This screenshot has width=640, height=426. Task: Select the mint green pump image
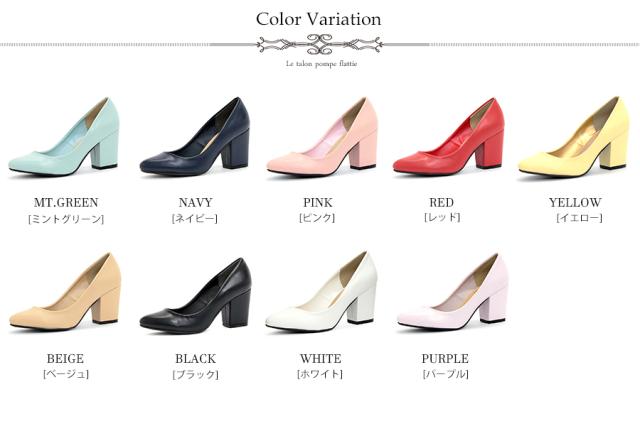[64, 137]
